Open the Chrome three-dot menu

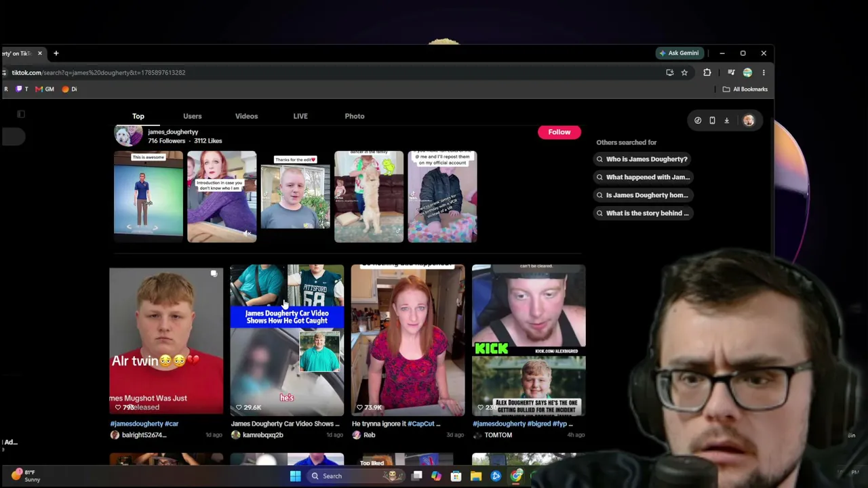(764, 73)
